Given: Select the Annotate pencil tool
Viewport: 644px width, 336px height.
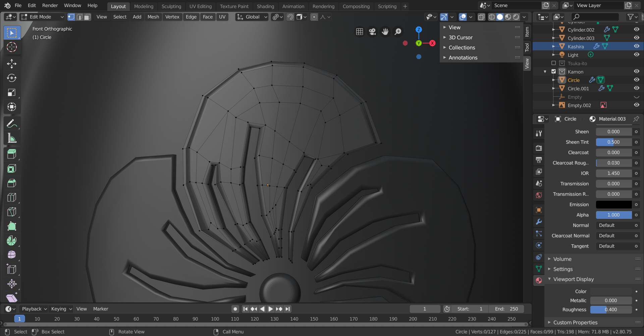Looking at the screenshot, I should tap(12, 124).
